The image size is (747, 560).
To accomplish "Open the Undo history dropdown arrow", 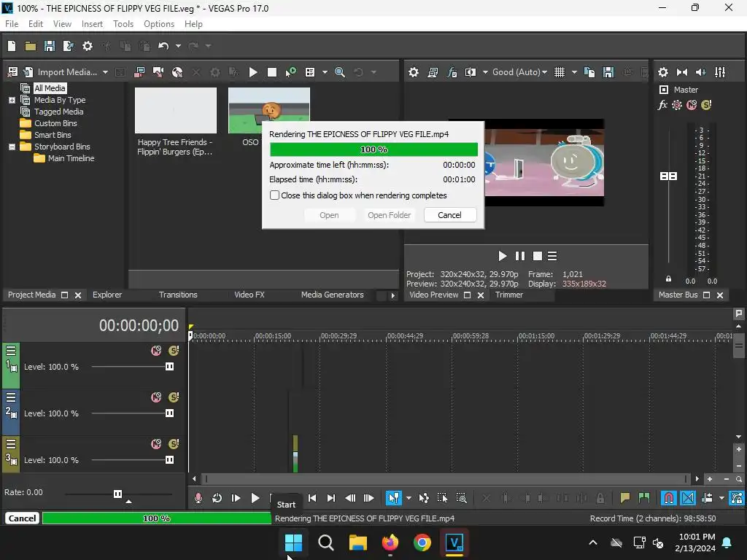I will (178, 46).
